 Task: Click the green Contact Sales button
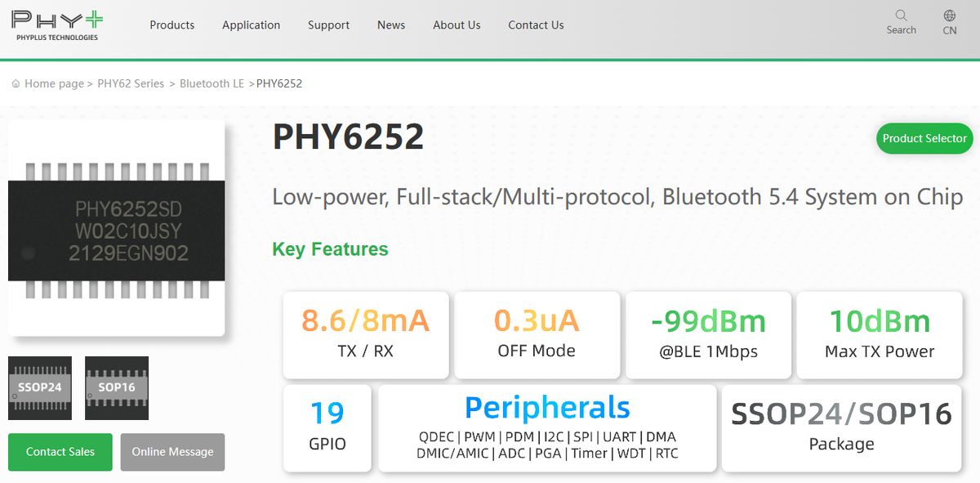pyautogui.click(x=60, y=452)
